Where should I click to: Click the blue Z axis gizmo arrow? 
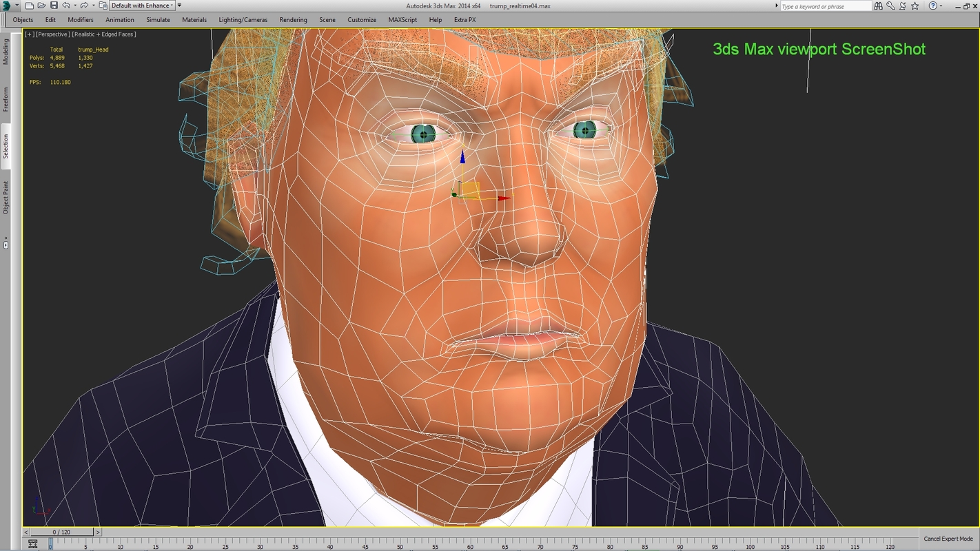tap(462, 158)
